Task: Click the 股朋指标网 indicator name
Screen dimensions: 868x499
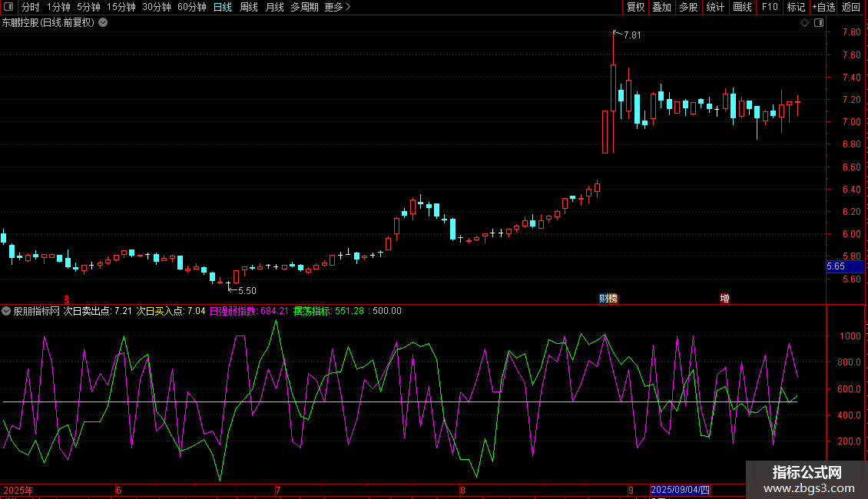Action: [37, 311]
